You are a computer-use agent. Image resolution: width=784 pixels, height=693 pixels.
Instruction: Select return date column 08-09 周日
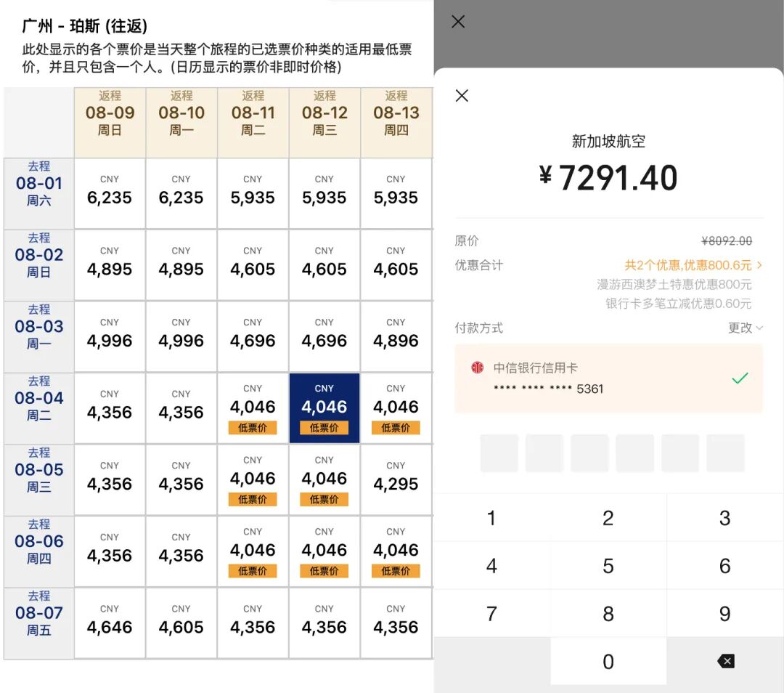(110, 123)
